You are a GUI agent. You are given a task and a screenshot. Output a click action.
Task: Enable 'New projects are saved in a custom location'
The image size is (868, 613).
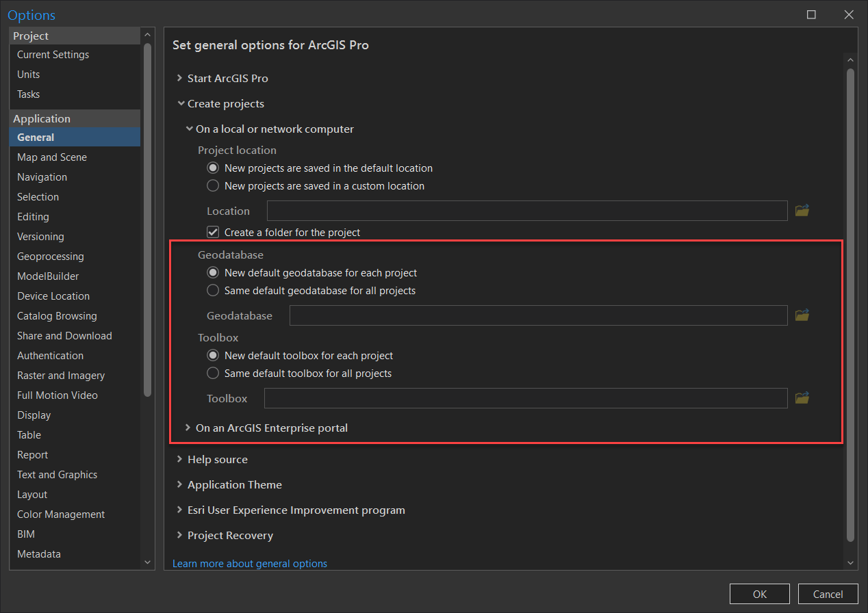pyautogui.click(x=213, y=185)
